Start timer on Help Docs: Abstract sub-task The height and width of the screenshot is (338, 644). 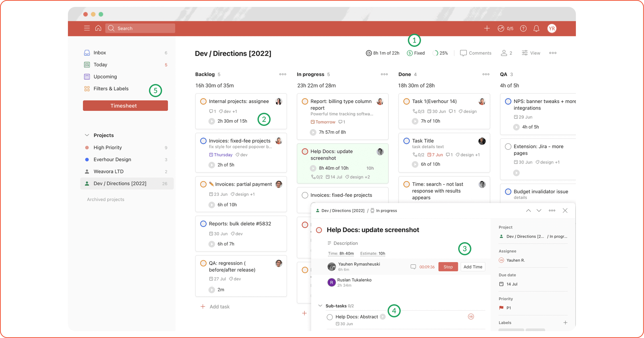tap(383, 317)
